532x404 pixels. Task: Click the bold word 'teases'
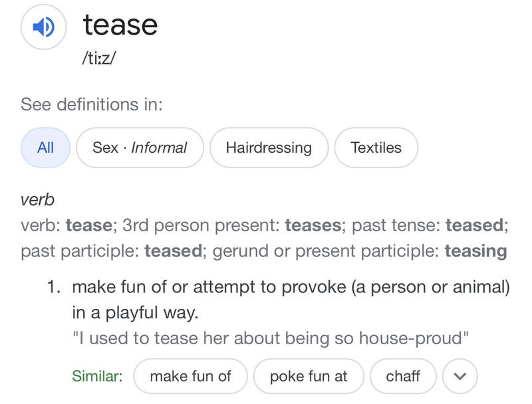coord(313,225)
